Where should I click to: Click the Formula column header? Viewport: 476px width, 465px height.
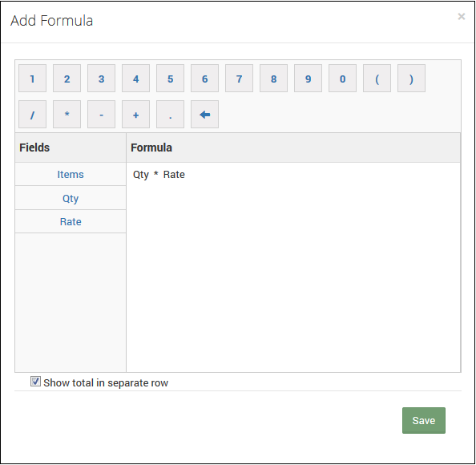[293, 148]
